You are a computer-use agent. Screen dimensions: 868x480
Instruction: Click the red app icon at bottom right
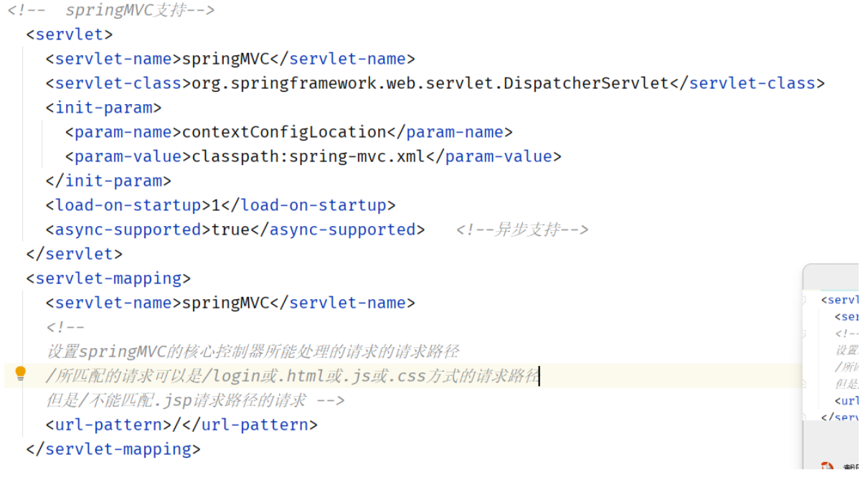pyautogui.click(x=827, y=467)
